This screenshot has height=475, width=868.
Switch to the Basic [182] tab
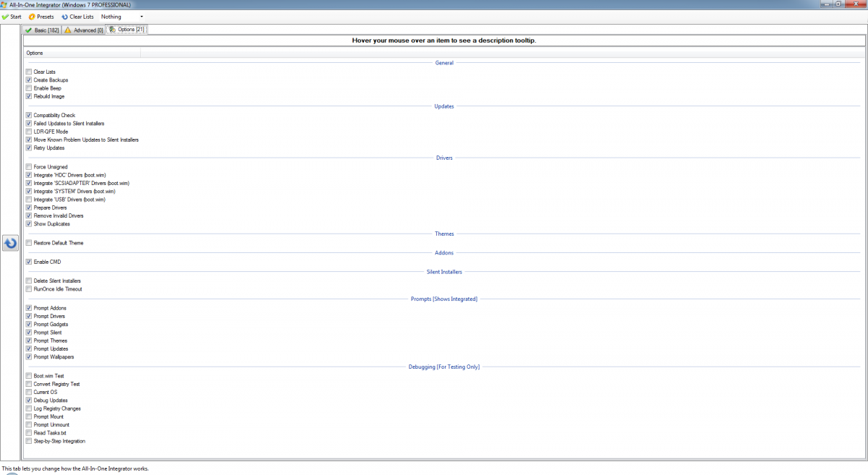point(42,30)
